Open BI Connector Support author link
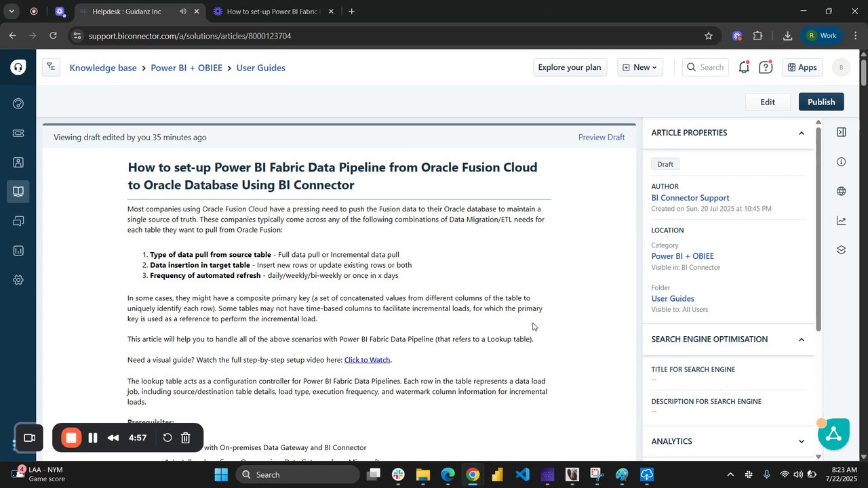 690,198
